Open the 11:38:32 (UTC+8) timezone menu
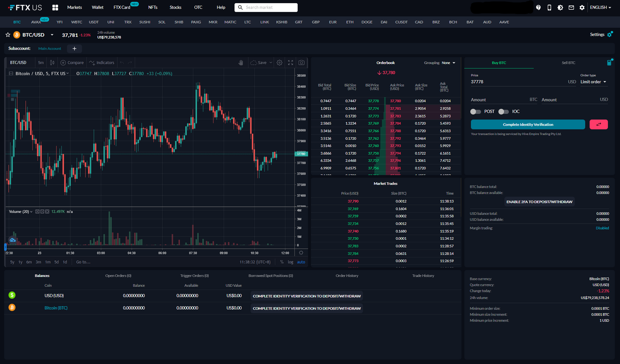The image size is (620, 364). pos(255,262)
